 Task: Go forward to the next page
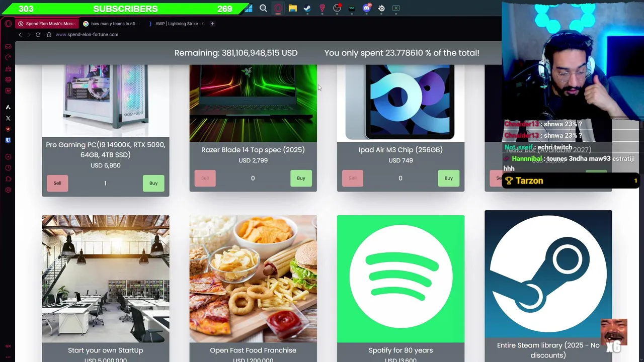click(29, 35)
